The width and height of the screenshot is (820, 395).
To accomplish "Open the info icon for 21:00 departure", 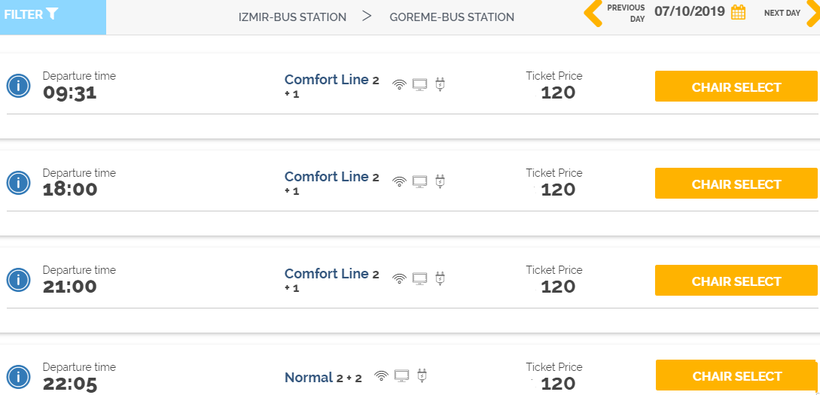I will (x=18, y=280).
